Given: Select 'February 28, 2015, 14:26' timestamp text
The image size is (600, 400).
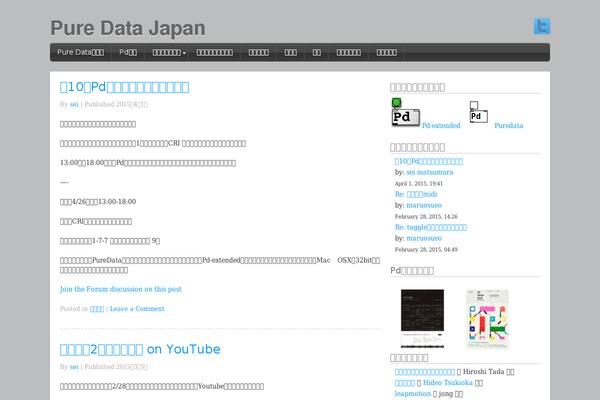Looking at the screenshot, I should [x=426, y=217].
